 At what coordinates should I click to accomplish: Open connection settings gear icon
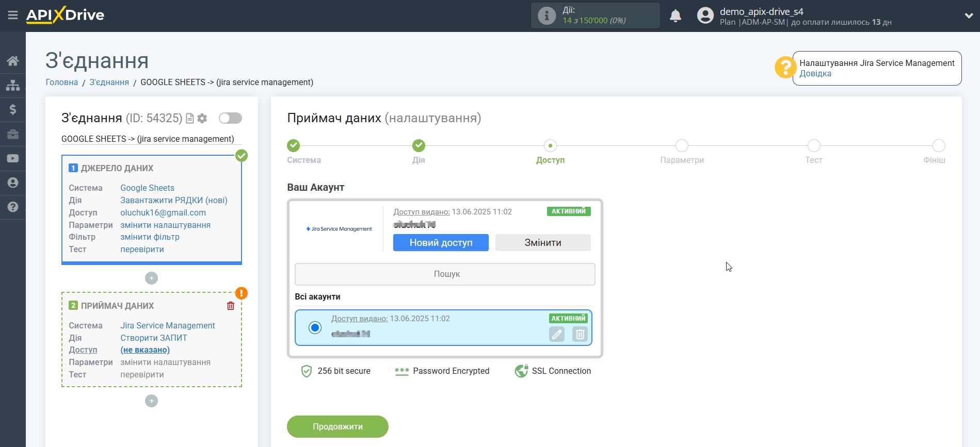click(x=202, y=119)
